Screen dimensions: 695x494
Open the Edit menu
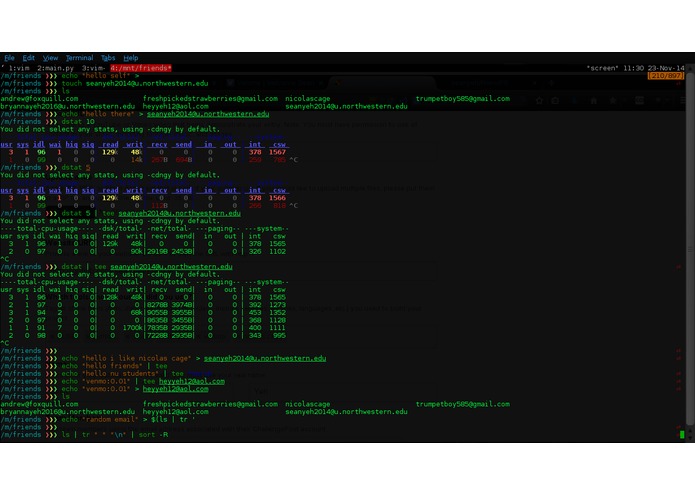[x=28, y=58]
